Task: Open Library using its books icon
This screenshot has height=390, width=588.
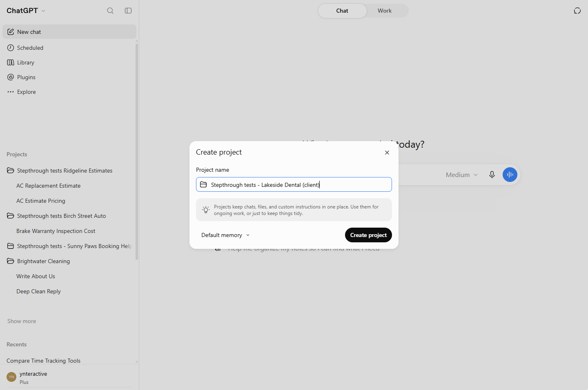Action: click(11, 62)
